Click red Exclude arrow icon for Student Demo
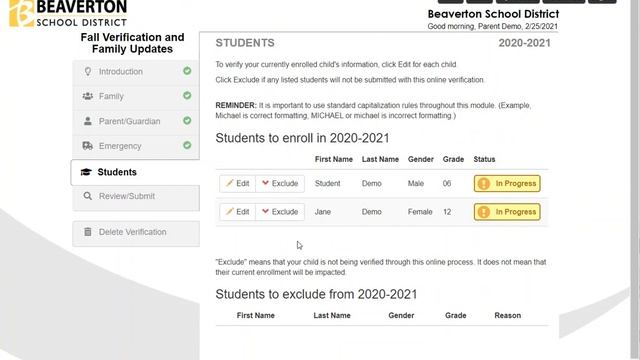The width and height of the screenshot is (640, 360). pyautogui.click(x=265, y=183)
